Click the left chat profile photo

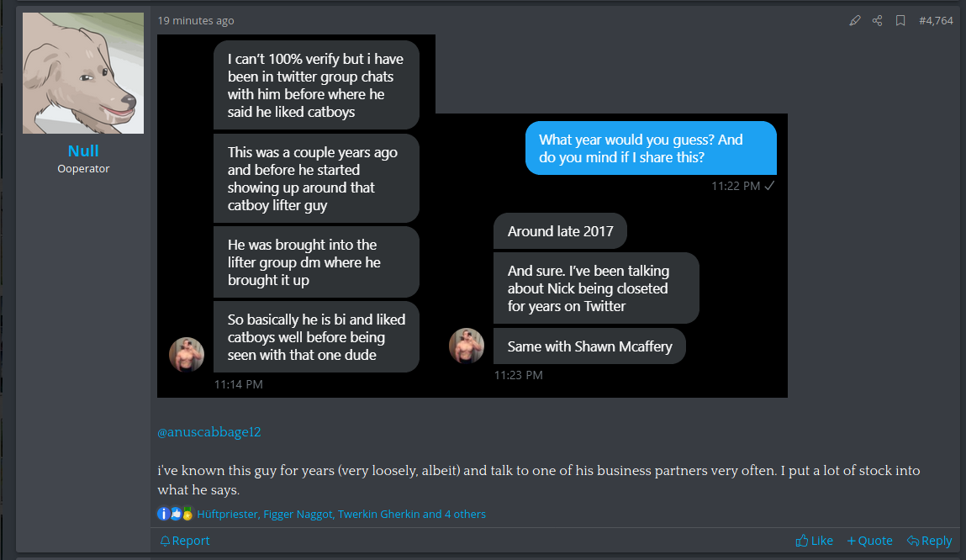tap(187, 355)
